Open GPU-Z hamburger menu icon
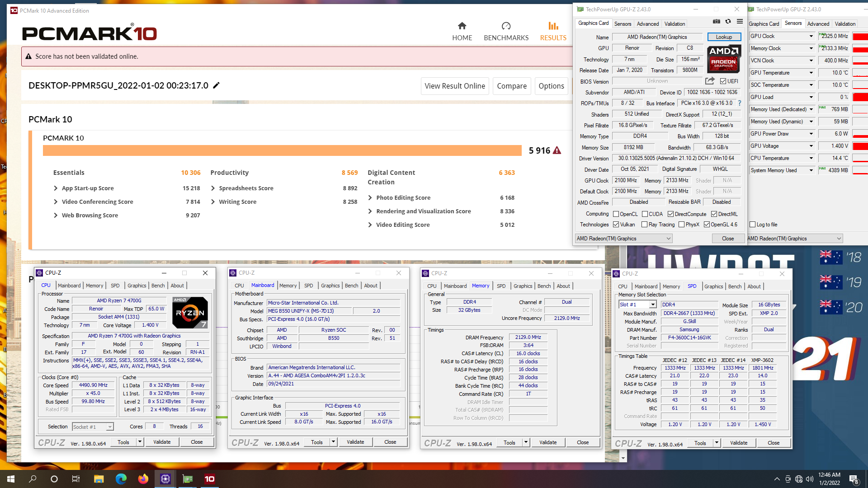 pos(740,22)
